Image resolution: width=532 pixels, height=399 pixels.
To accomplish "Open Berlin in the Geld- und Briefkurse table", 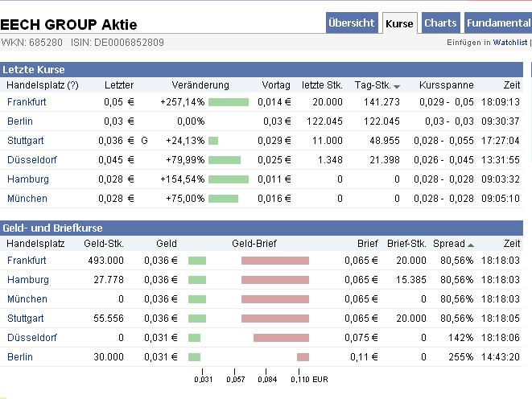I will [x=21, y=357].
